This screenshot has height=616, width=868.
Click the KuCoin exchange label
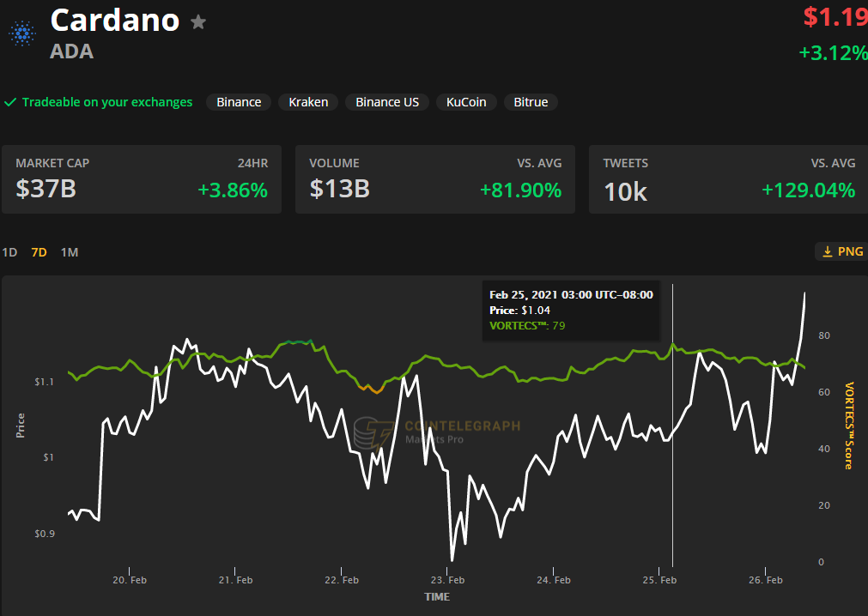coord(466,101)
